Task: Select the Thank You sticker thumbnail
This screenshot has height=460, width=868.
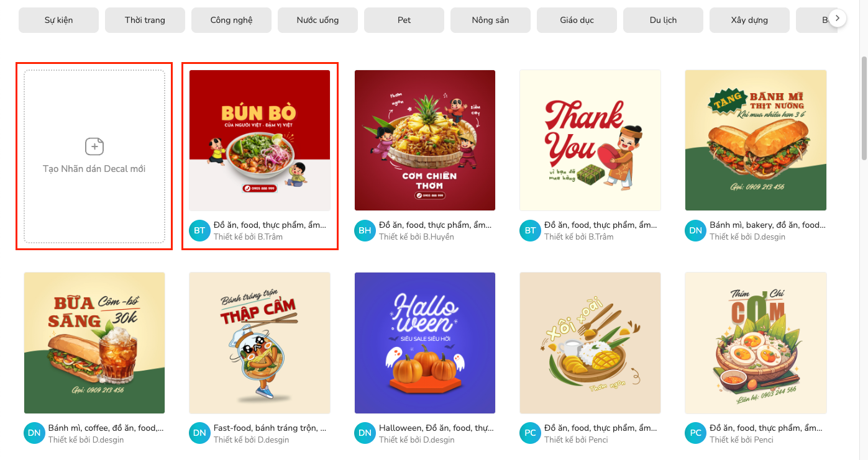Action: tap(590, 140)
